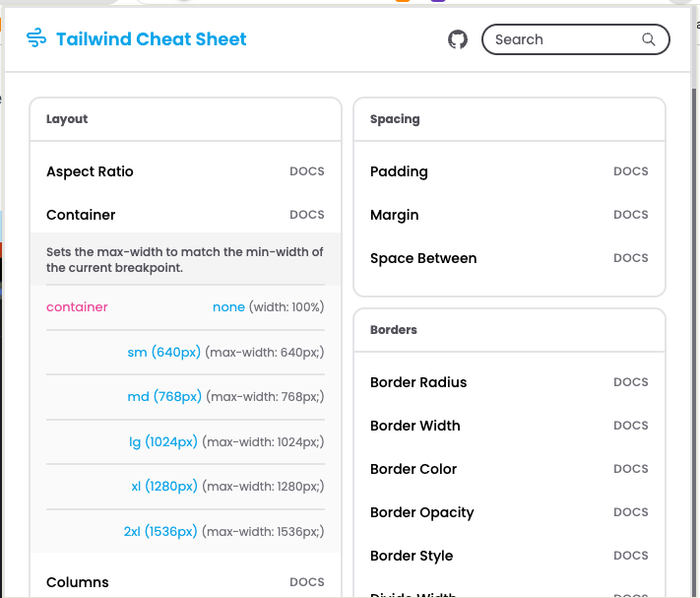Expand the Border Style section
Viewport: 700px width, 598px height.
coord(412,556)
